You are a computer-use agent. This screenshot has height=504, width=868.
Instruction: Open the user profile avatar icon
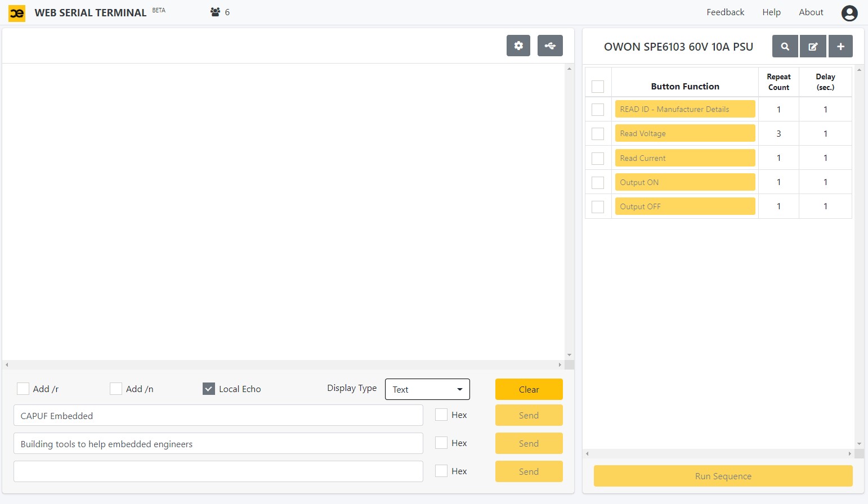coord(849,13)
